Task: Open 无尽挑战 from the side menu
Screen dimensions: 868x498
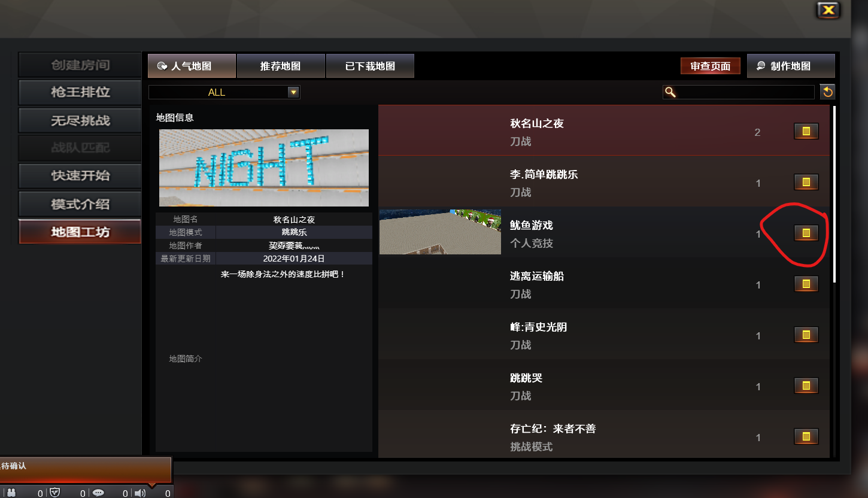Action: click(80, 120)
